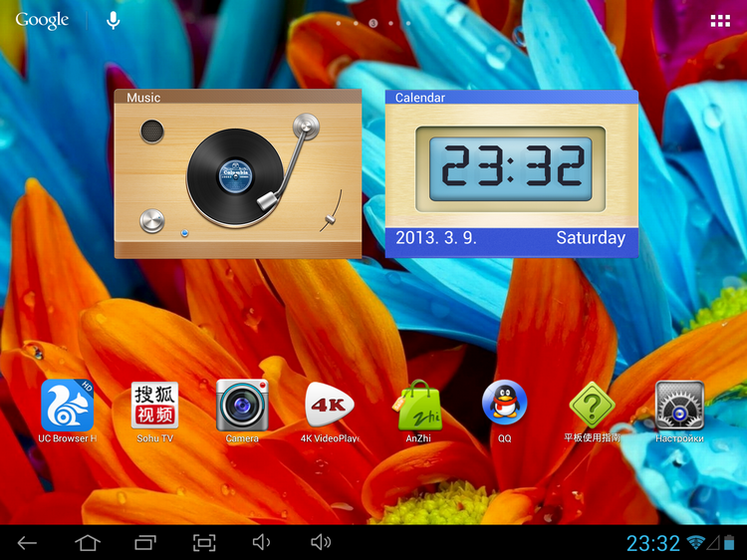Tap the date 2013. 3. 9. in Calendar
Image resolution: width=747 pixels, height=560 pixels.
[x=436, y=238]
